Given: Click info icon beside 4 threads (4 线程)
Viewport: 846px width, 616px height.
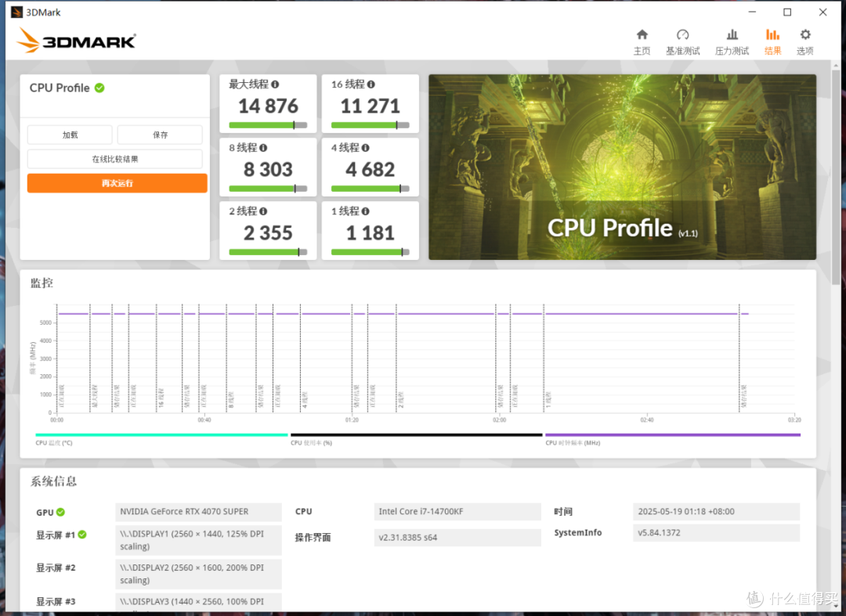Looking at the screenshot, I should (x=366, y=148).
